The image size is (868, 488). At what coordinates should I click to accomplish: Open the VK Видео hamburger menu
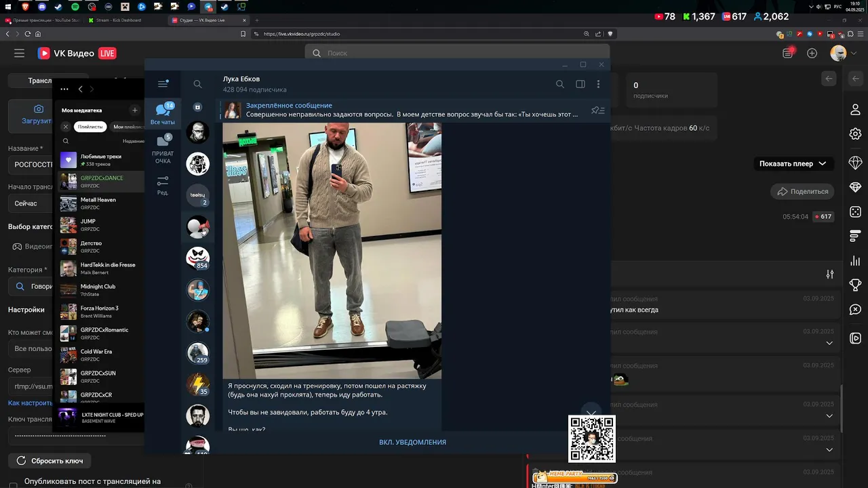coord(19,53)
